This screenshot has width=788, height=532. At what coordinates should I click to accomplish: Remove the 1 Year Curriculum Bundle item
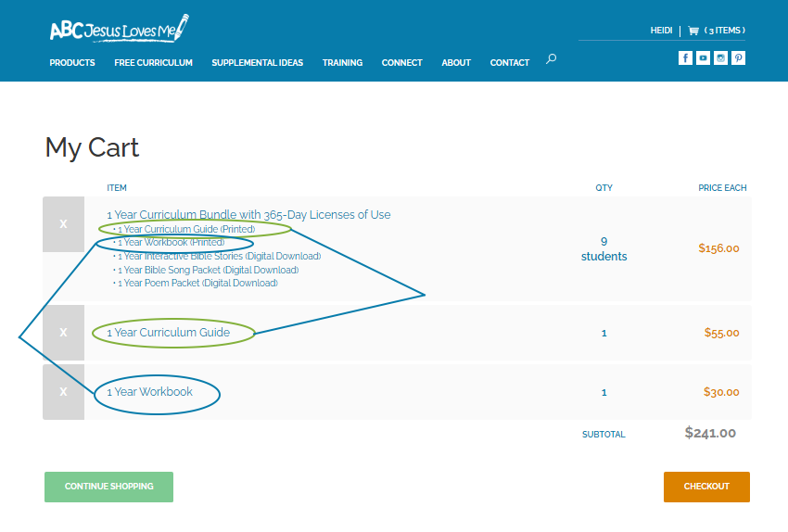[63, 224]
